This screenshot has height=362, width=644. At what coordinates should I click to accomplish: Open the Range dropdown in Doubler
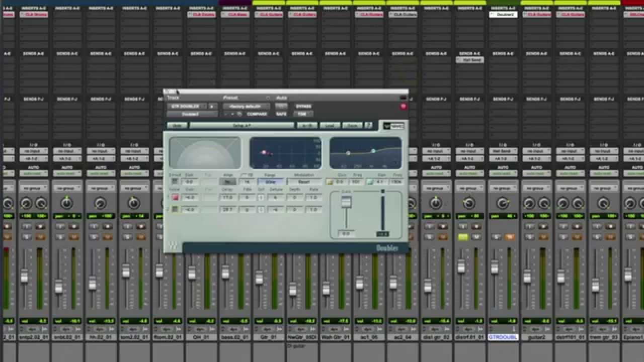click(270, 182)
